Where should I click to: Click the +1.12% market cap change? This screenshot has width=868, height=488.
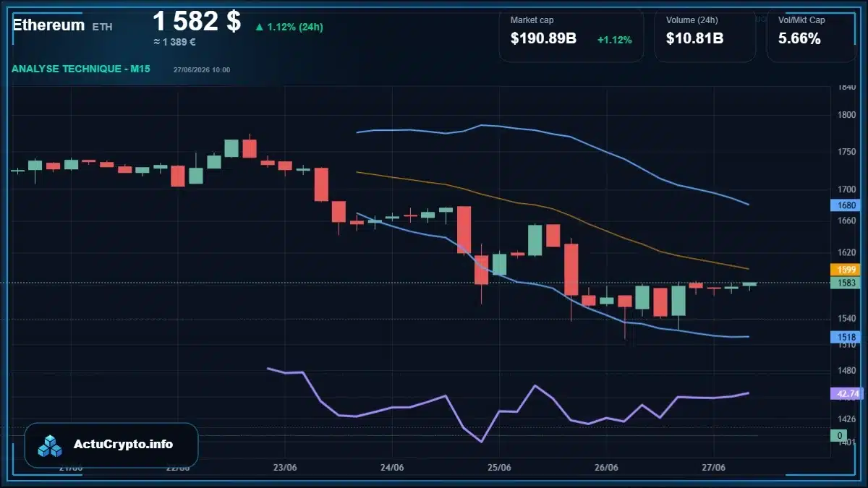(x=614, y=40)
